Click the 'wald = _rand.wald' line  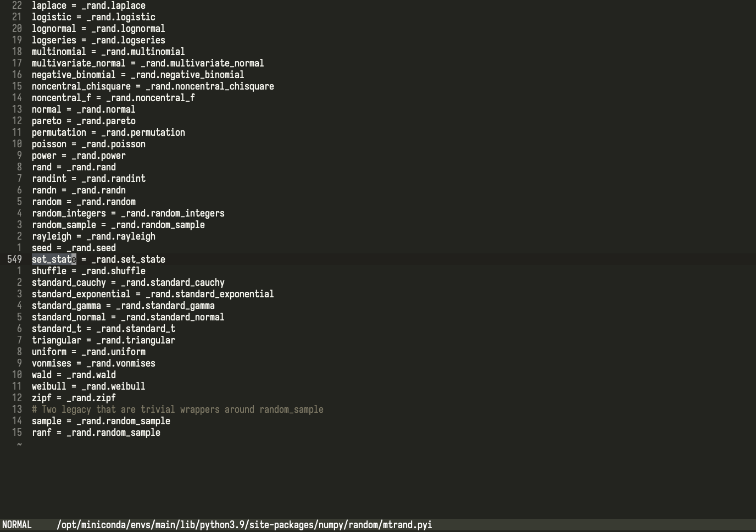[74, 375]
